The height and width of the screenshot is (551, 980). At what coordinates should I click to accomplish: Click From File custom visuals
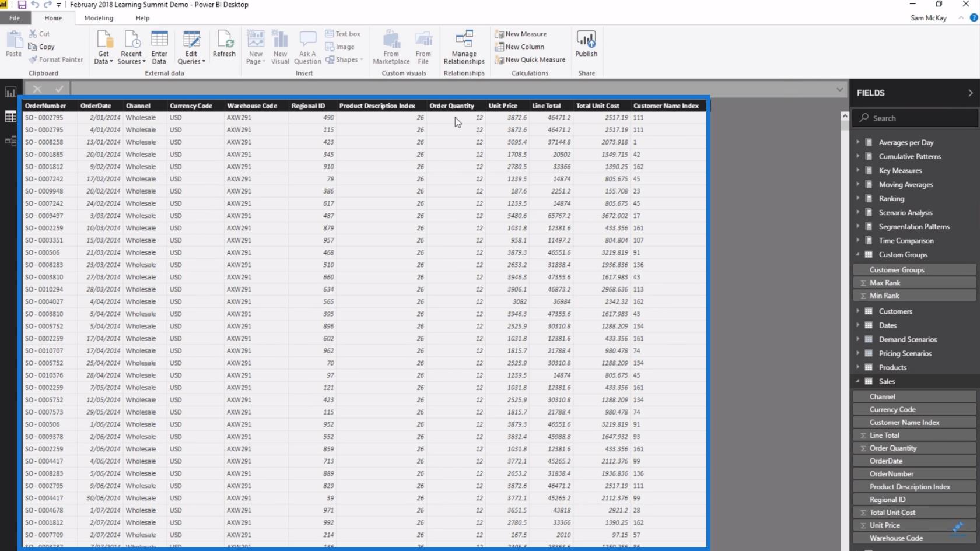click(x=423, y=47)
